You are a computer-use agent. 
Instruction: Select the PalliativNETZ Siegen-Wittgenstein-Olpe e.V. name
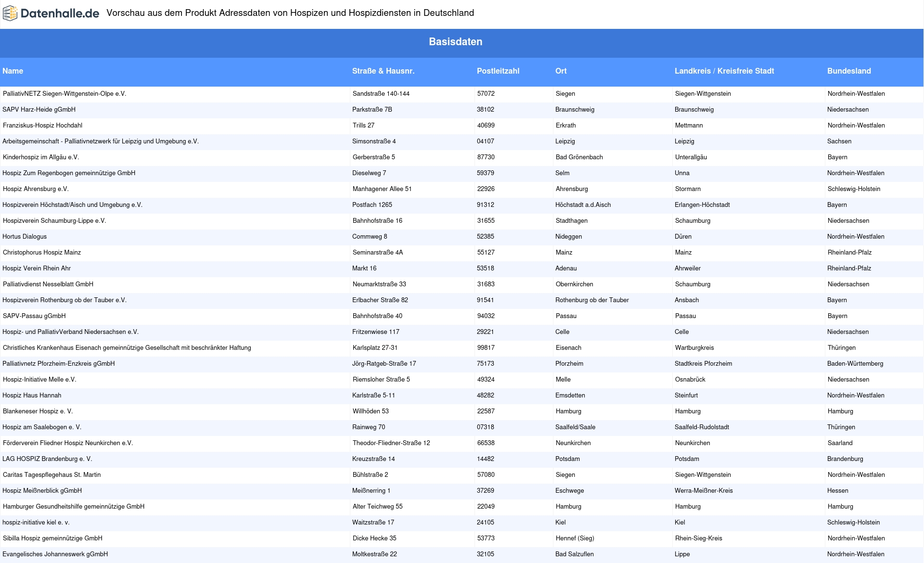click(x=64, y=94)
